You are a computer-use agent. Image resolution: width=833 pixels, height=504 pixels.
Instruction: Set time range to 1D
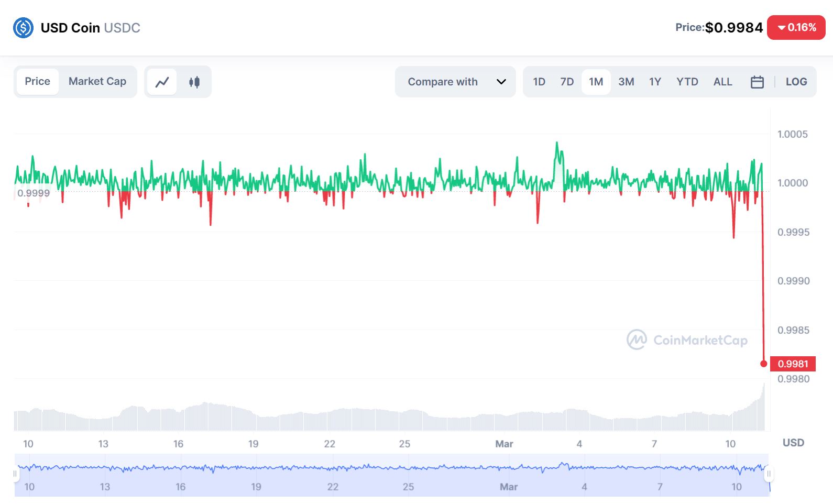(539, 82)
